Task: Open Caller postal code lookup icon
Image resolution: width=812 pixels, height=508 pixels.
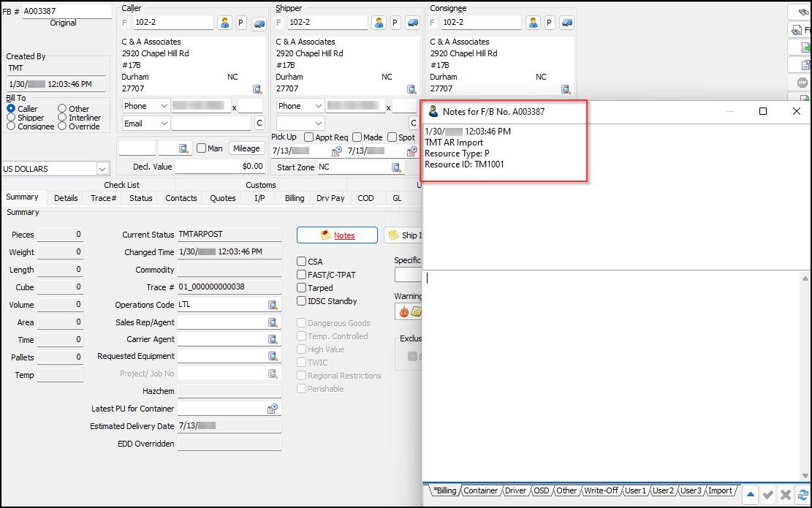Action: click(x=257, y=89)
